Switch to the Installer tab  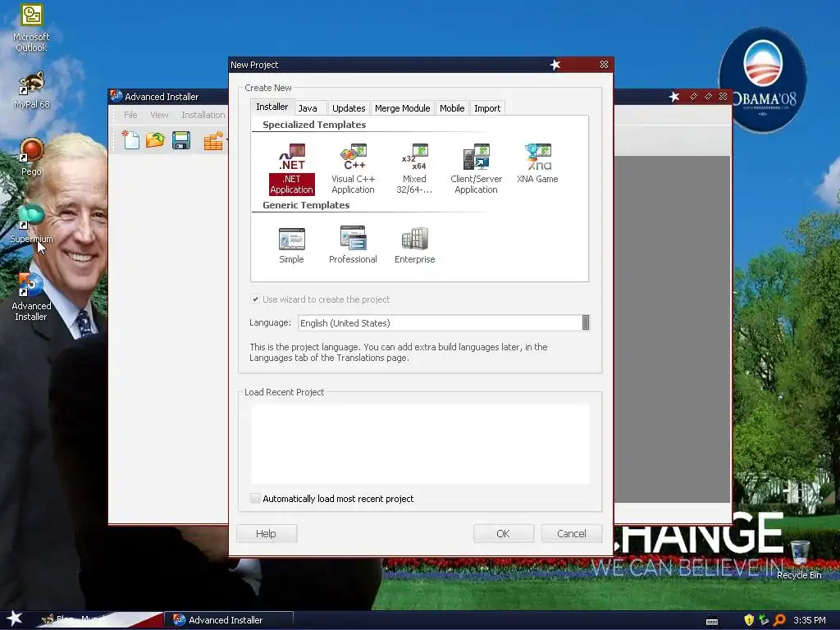(x=272, y=107)
